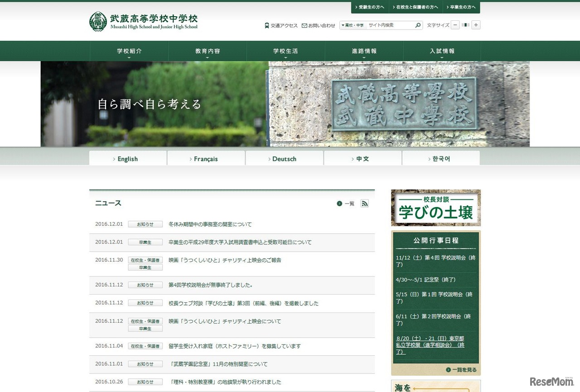The image size is (580, 392).
Task: Toggle the 在校生・保護者 category tag
Action: [145, 260]
